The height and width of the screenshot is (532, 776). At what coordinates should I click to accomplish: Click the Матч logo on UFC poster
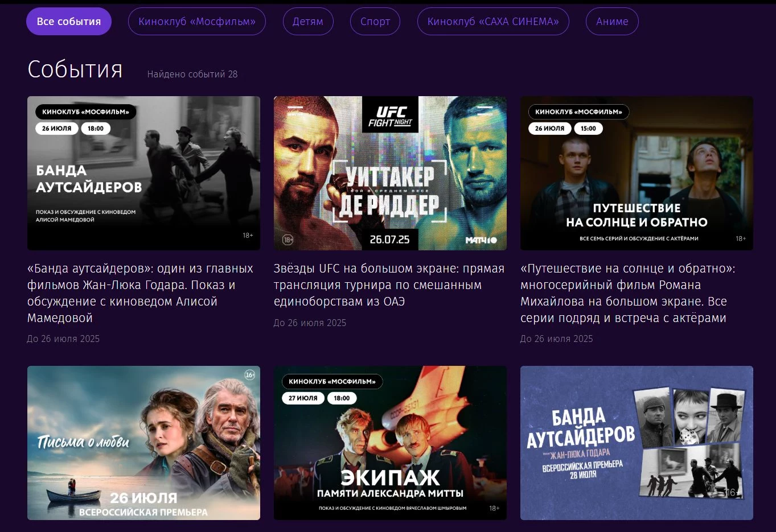tap(481, 240)
